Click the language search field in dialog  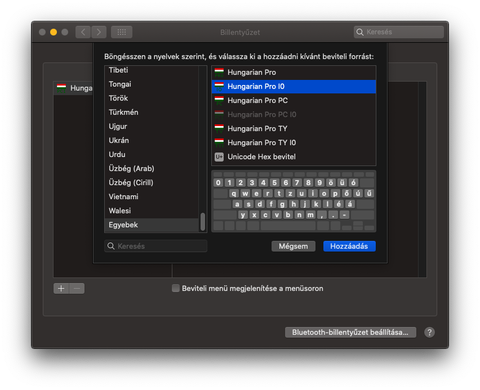point(156,246)
